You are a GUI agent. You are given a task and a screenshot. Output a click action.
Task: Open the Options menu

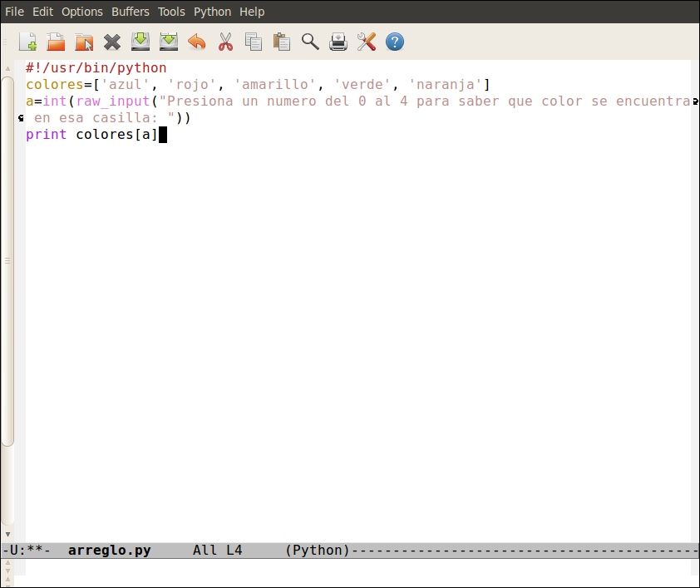[x=82, y=12]
